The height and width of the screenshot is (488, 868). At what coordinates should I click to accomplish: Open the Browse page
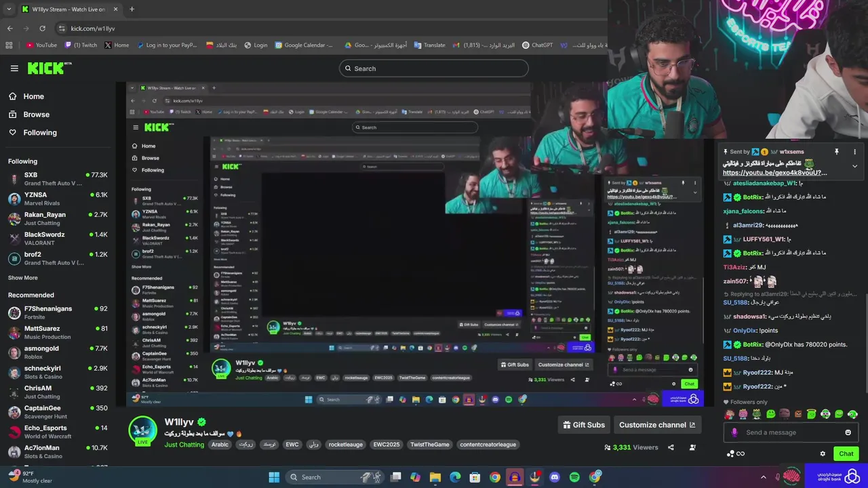(36, 115)
